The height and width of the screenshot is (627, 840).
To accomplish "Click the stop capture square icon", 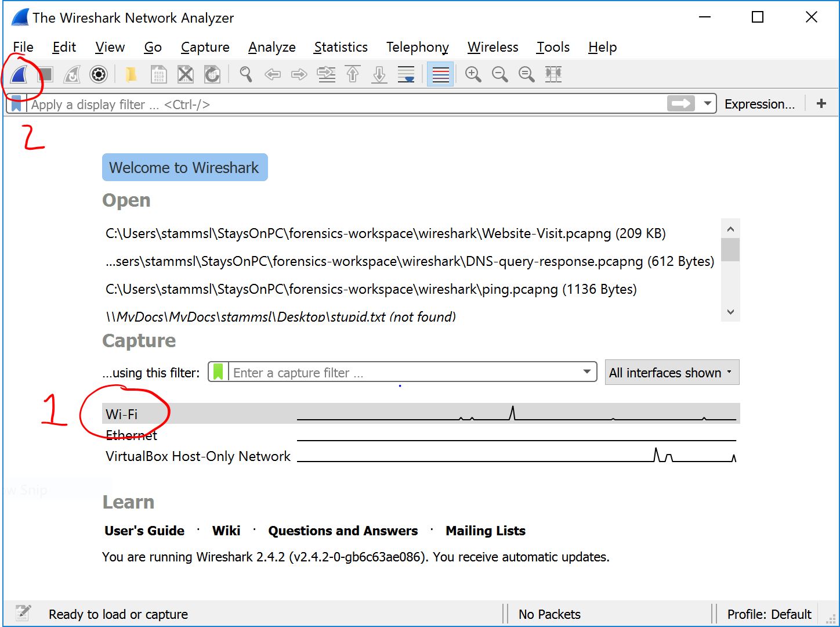I will point(45,74).
